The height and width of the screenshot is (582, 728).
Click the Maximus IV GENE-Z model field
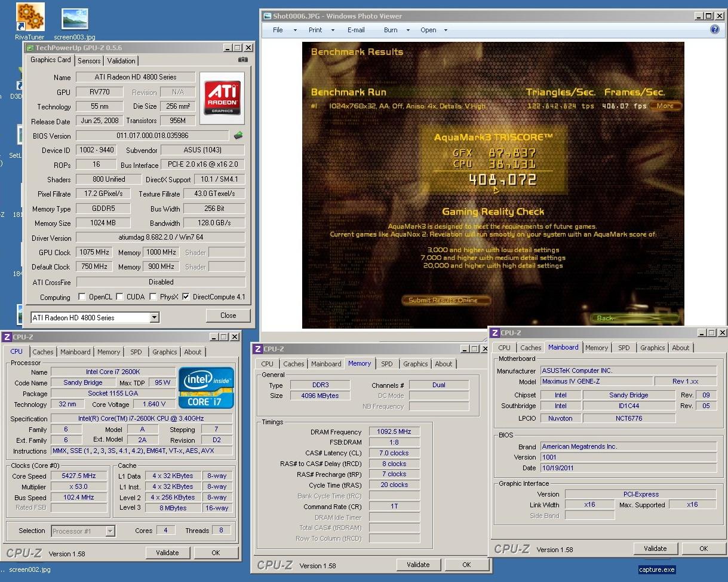click(x=595, y=381)
